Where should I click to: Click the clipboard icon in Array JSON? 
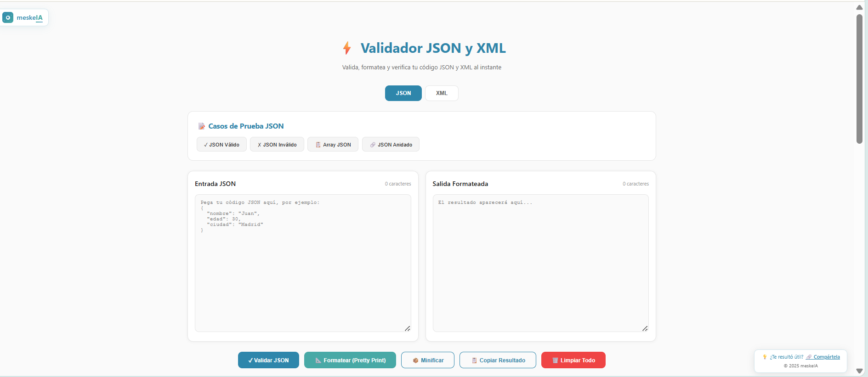click(318, 145)
